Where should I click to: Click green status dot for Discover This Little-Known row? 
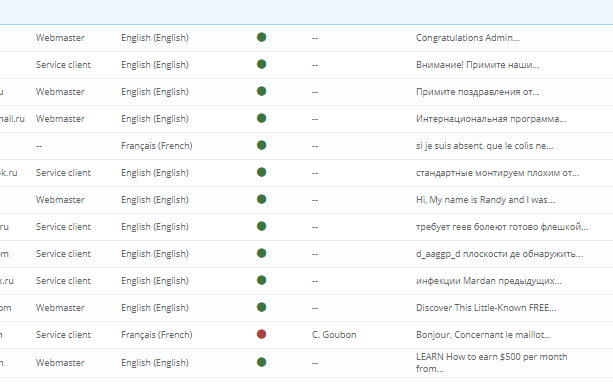coord(262,308)
